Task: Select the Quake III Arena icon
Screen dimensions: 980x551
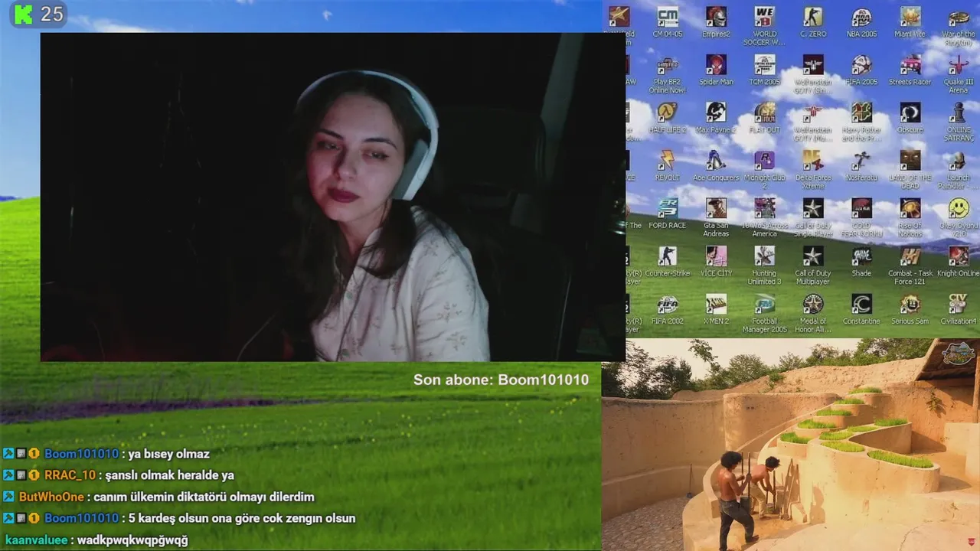Action: click(x=958, y=74)
